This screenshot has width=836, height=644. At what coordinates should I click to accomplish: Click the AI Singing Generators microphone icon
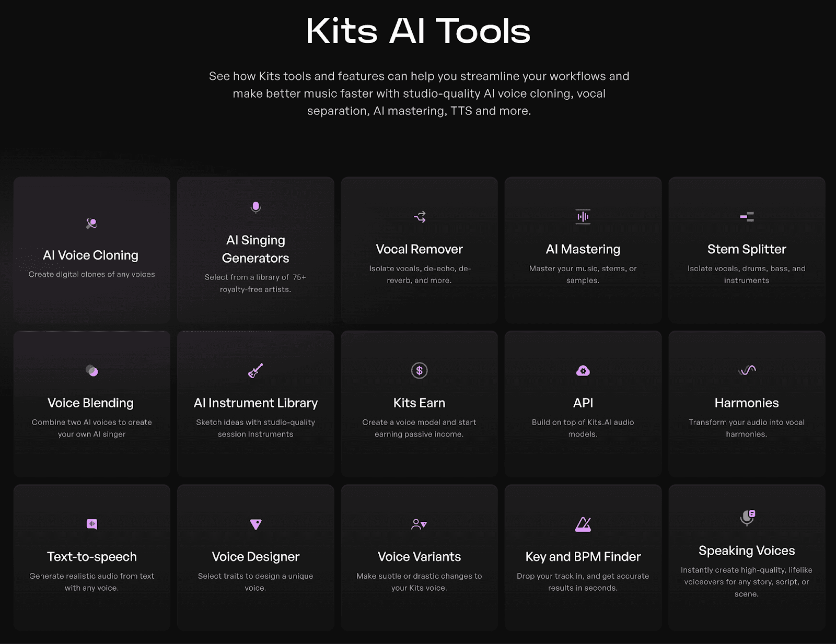click(256, 208)
